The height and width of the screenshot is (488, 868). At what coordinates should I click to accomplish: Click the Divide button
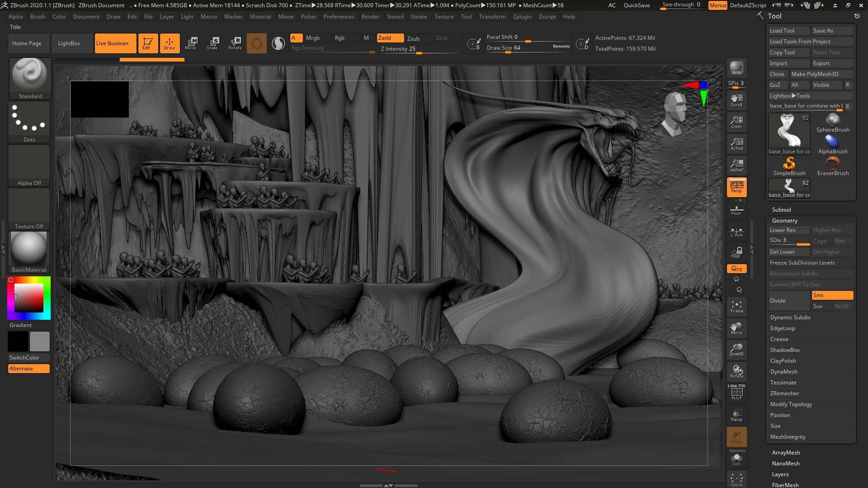788,301
